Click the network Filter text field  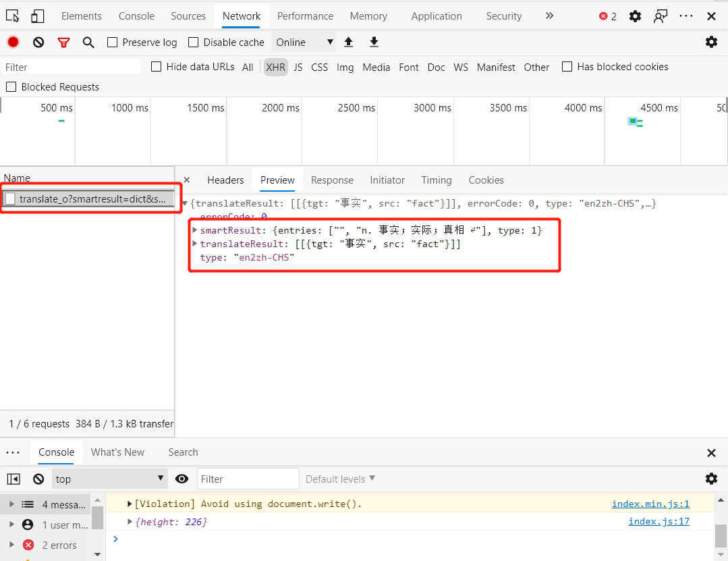[72, 67]
